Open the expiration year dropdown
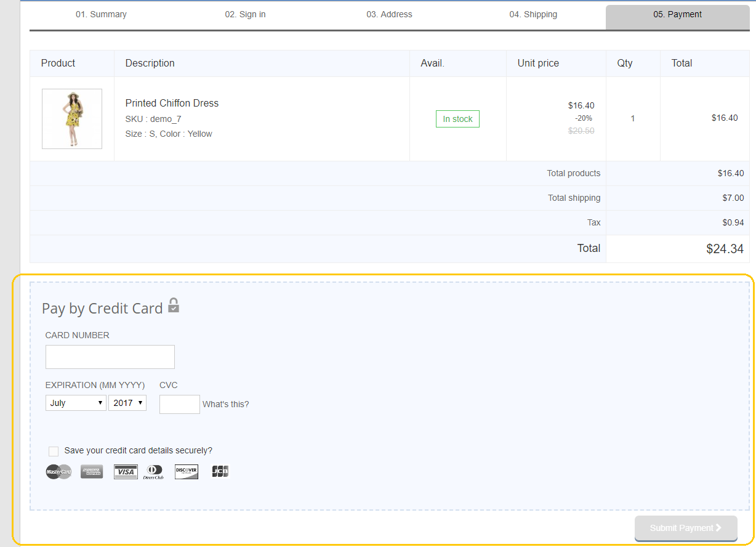Screen dimensions: 756x547 click(x=127, y=403)
